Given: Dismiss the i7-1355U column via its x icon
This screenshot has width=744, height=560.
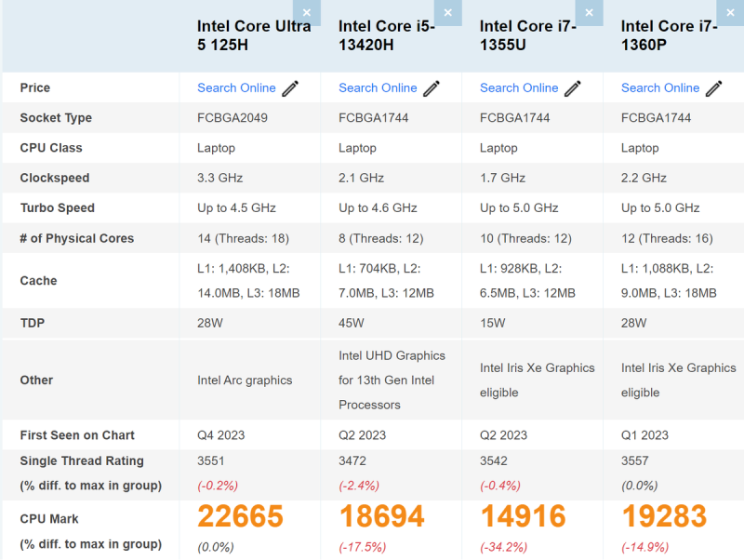Looking at the screenshot, I should pos(589,13).
